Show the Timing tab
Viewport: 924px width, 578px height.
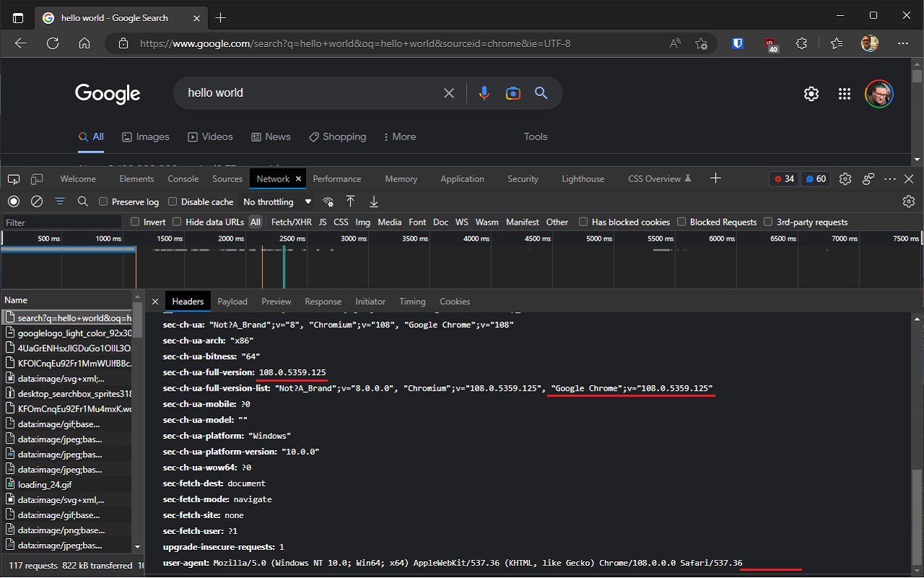(412, 301)
